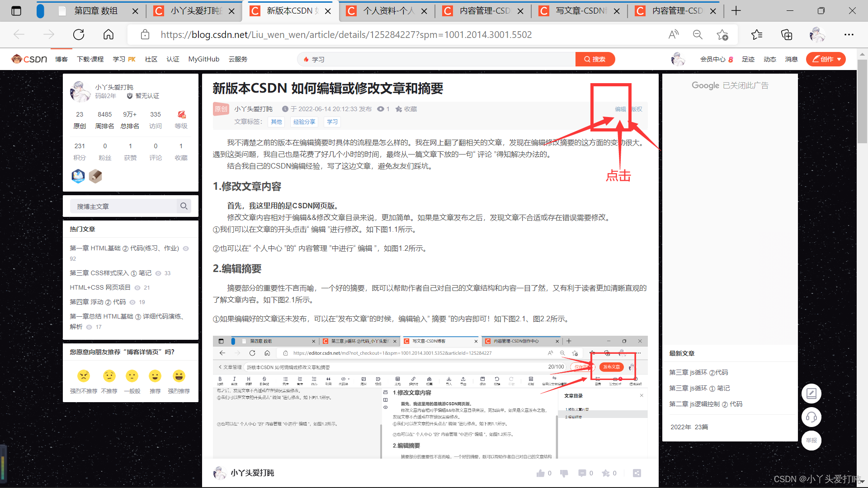Switch to the 写文章-CSDN browser tab
The width and height of the screenshot is (868, 488).
coord(580,11)
